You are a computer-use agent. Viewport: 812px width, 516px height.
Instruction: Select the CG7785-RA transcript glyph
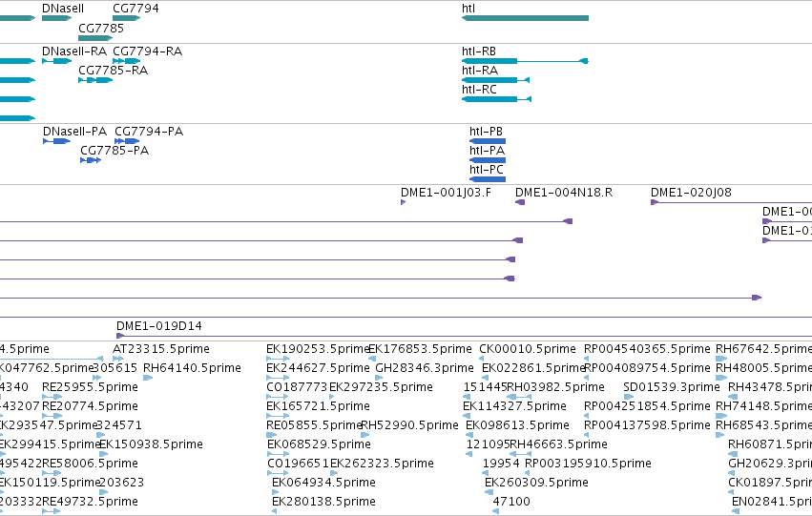[95, 80]
